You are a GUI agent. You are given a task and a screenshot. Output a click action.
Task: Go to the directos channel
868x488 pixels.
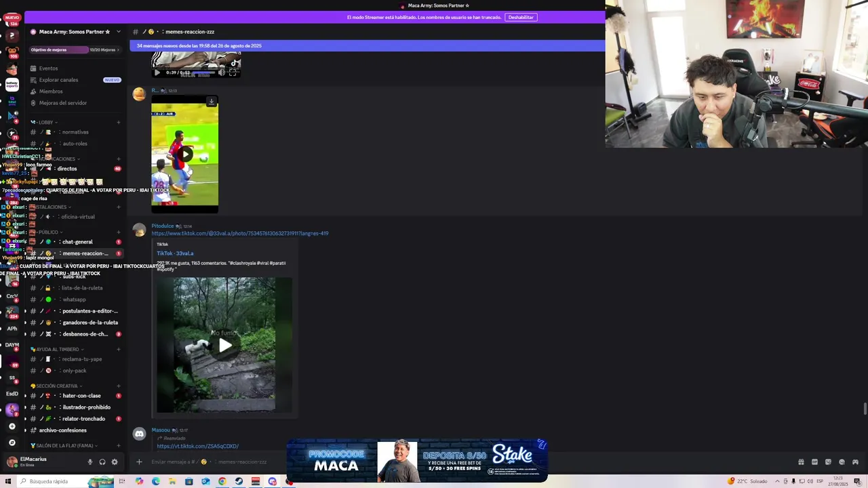pos(75,169)
